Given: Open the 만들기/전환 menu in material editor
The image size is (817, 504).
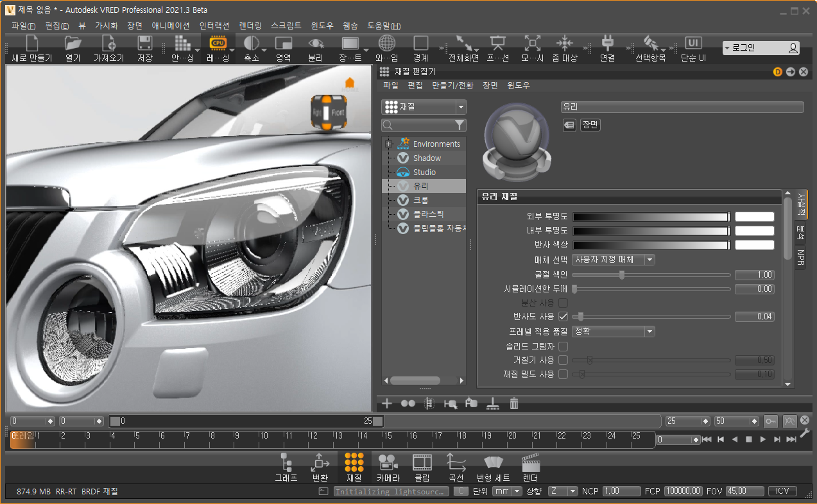Looking at the screenshot, I should point(452,85).
